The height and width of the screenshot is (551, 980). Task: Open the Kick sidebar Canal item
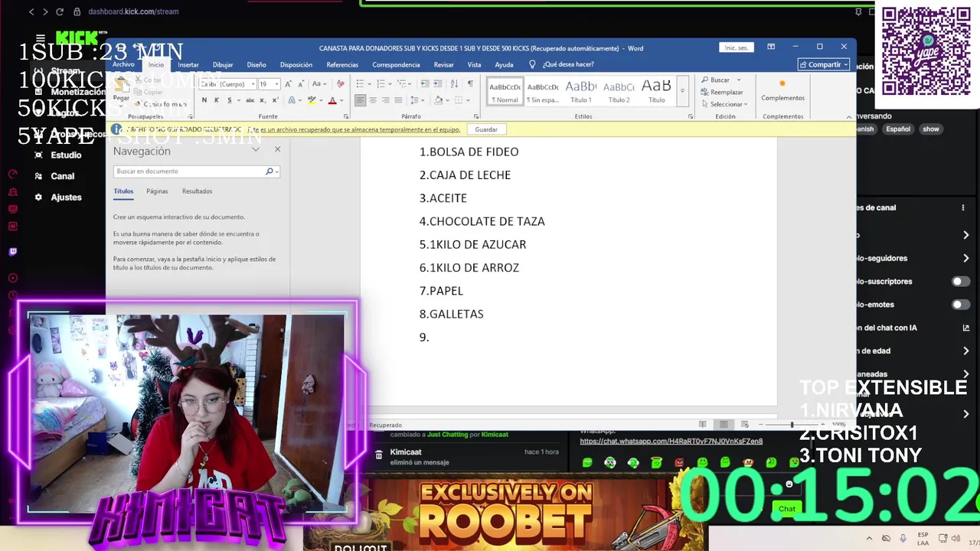point(63,176)
